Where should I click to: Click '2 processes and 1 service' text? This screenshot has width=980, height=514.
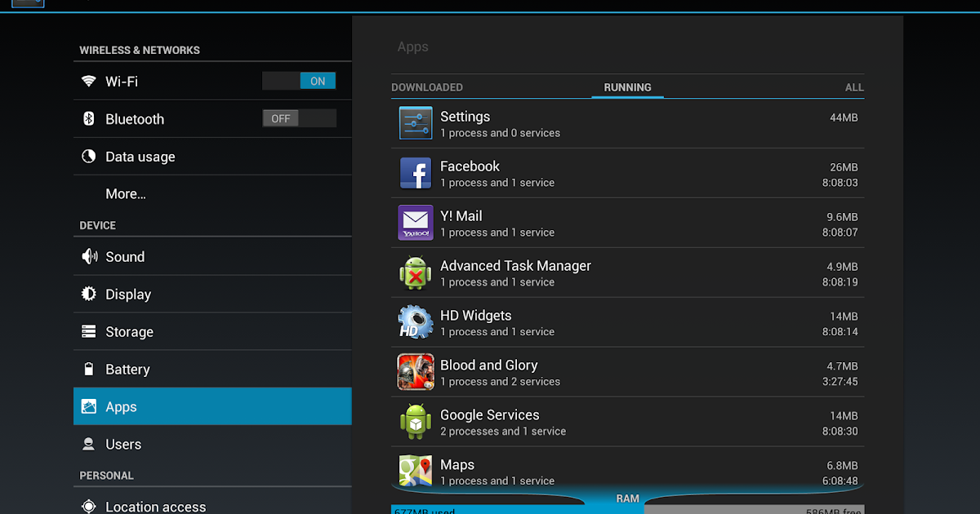503,432
